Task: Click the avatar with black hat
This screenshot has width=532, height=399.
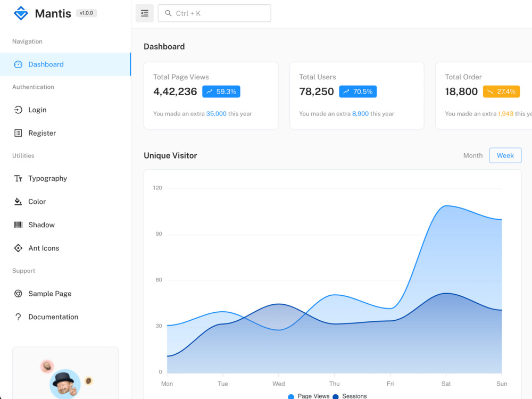Action: point(65,384)
